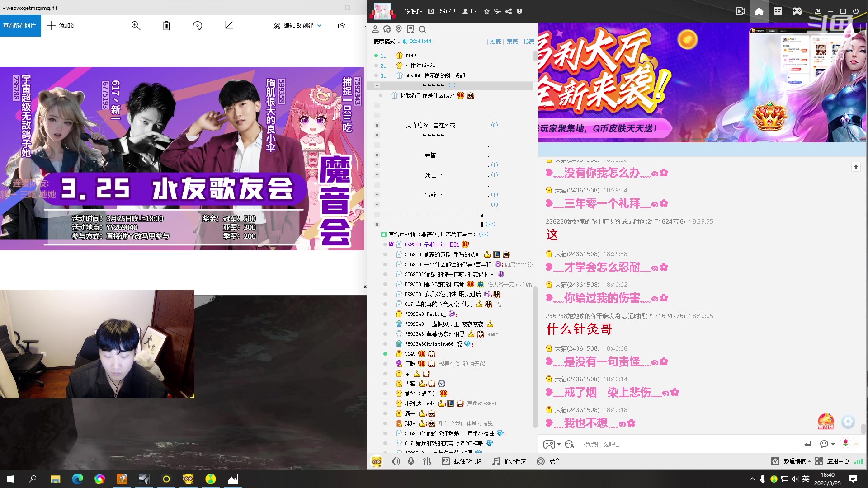Expand the 死亡 channel row

[x=377, y=175]
